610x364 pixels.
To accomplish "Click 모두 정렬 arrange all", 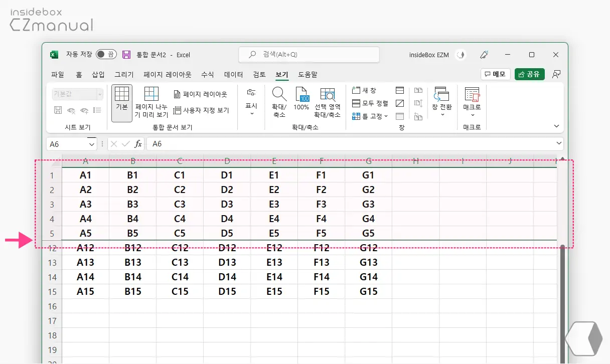I will 370,103.
